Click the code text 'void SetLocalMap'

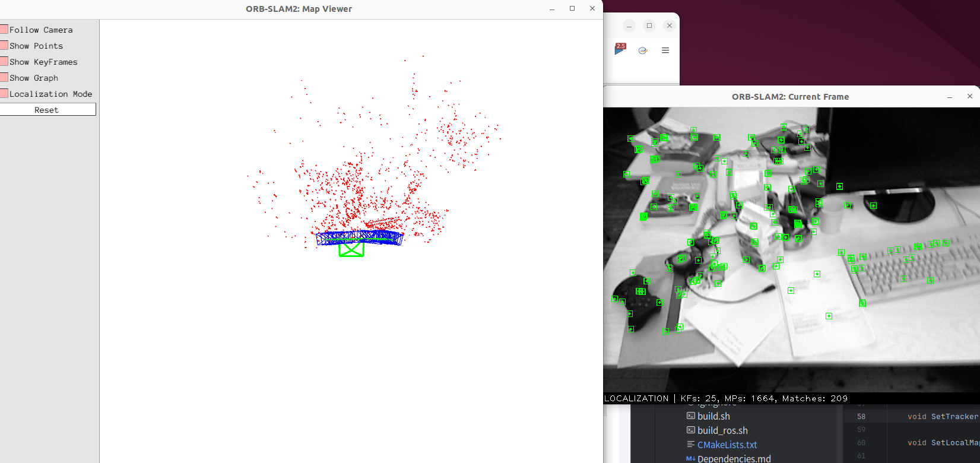tap(944, 443)
